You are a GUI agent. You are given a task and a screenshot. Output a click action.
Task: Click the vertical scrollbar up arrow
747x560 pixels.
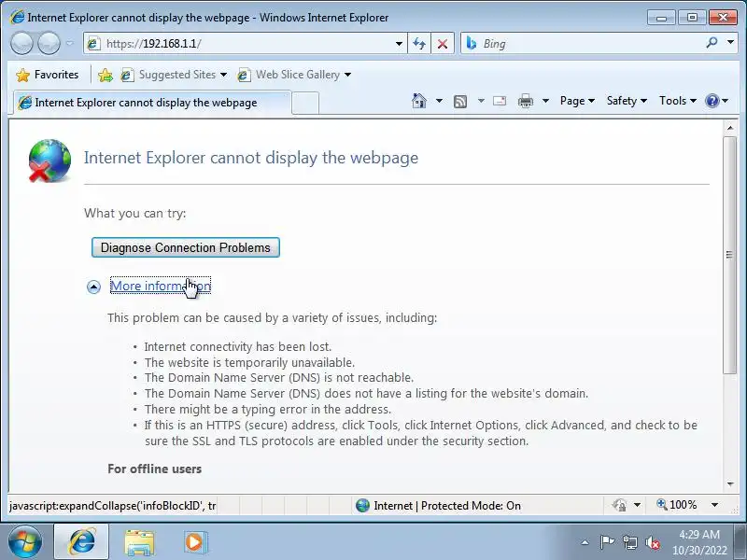730,128
